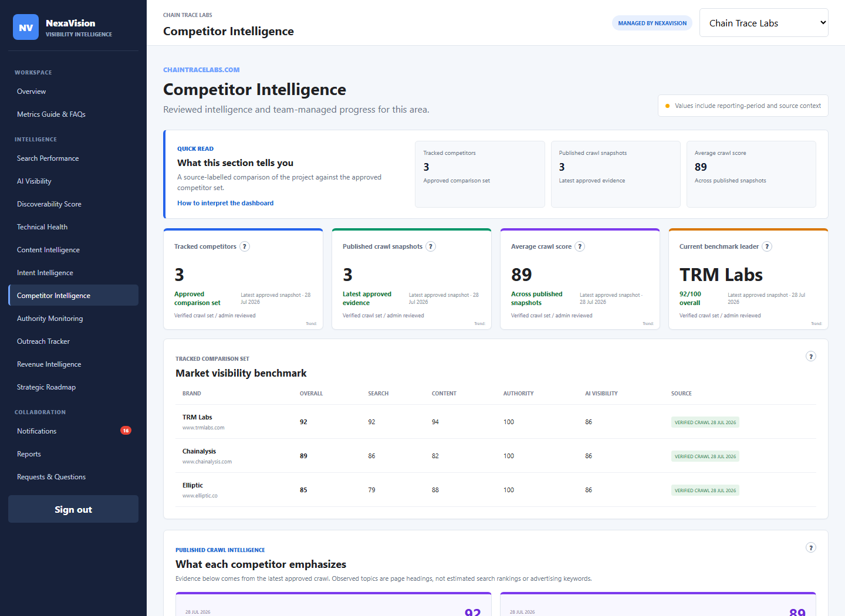Click the NV logo icon
Viewport: 845px width, 616px height.
(x=26, y=27)
